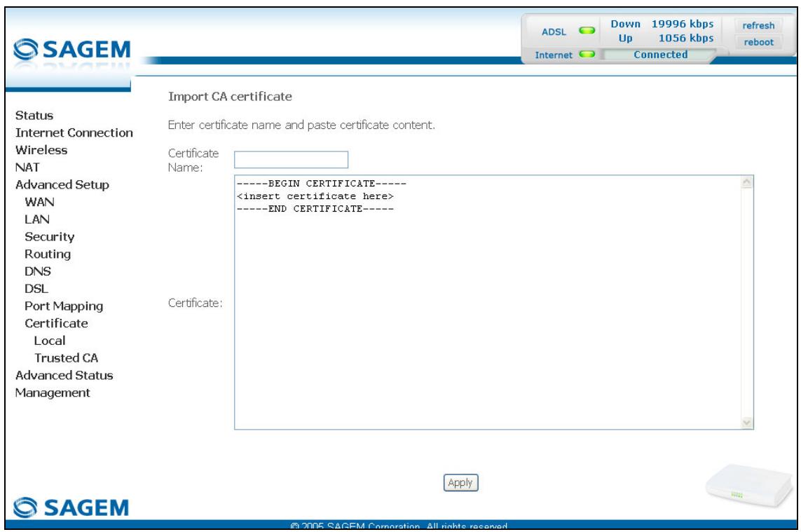Click the ADSL green status indicator
801x532 pixels.
tap(587, 31)
